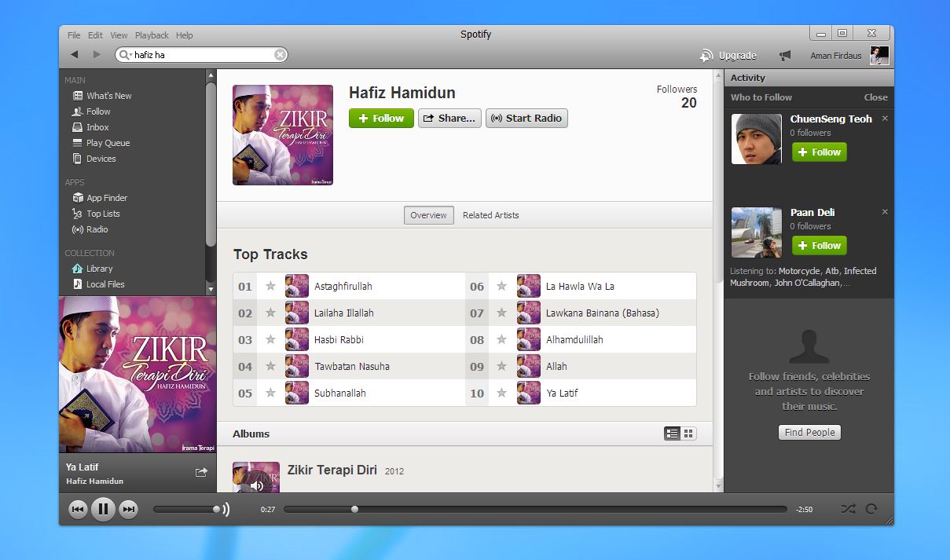Open the File menu
950x560 pixels.
point(74,35)
